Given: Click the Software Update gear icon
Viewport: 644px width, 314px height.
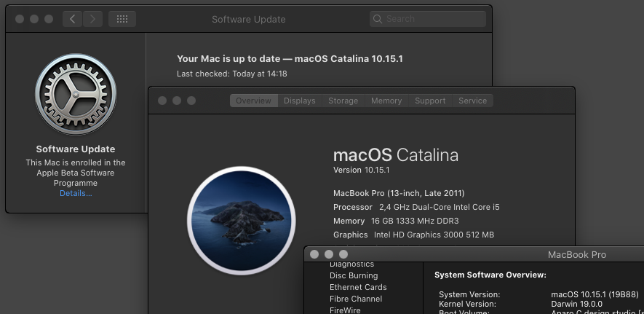Looking at the screenshot, I should tap(76, 94).
